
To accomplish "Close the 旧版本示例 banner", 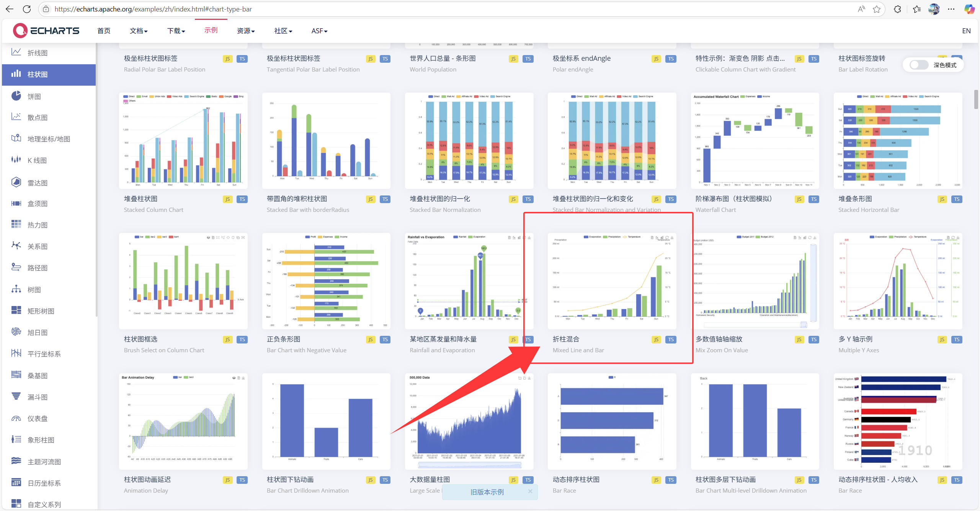I will coord(530,491).
